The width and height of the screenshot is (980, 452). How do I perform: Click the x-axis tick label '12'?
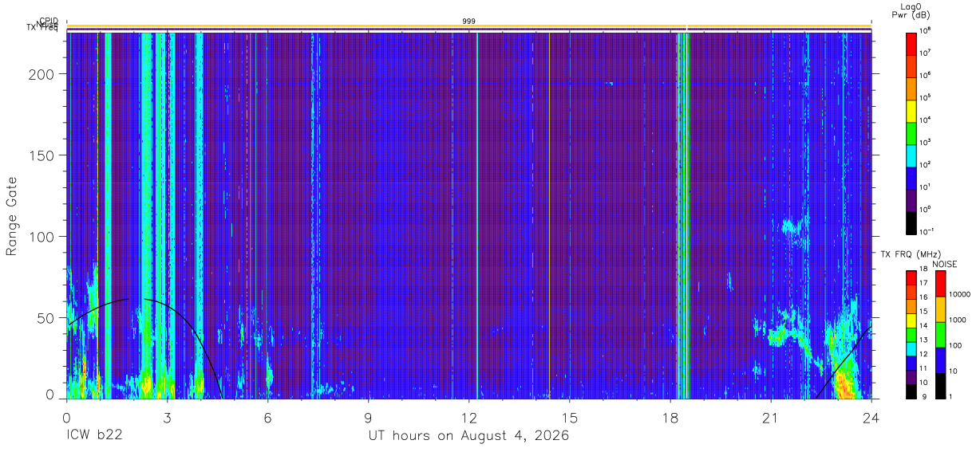click(468, 416)
